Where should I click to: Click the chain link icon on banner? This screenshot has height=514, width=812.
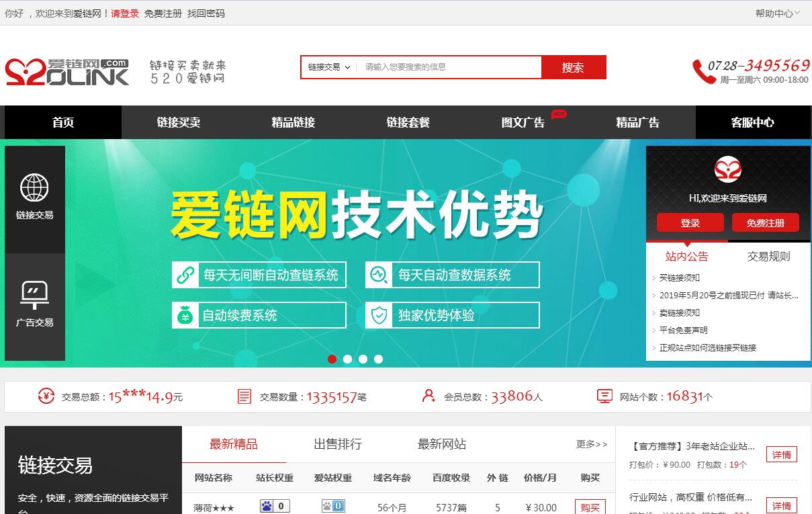coord(185,275)
